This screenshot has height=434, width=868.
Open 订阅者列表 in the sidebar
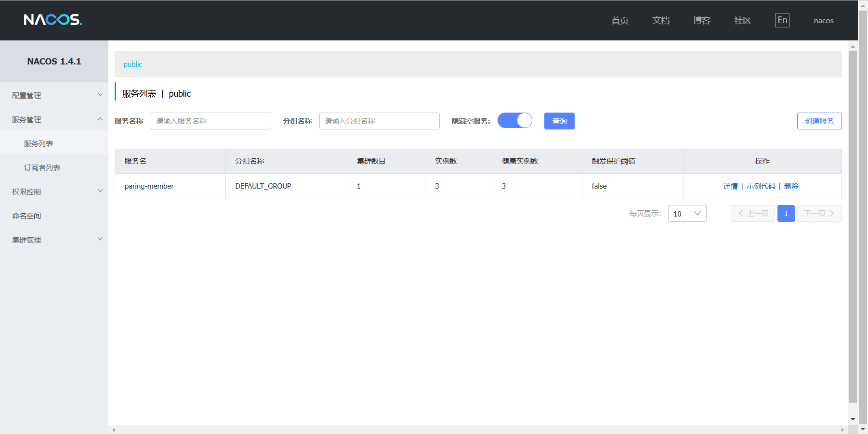[x=54, y=167]
